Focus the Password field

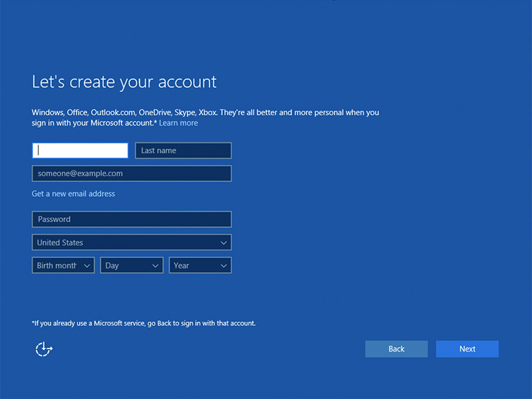click(x=132, y=219)
